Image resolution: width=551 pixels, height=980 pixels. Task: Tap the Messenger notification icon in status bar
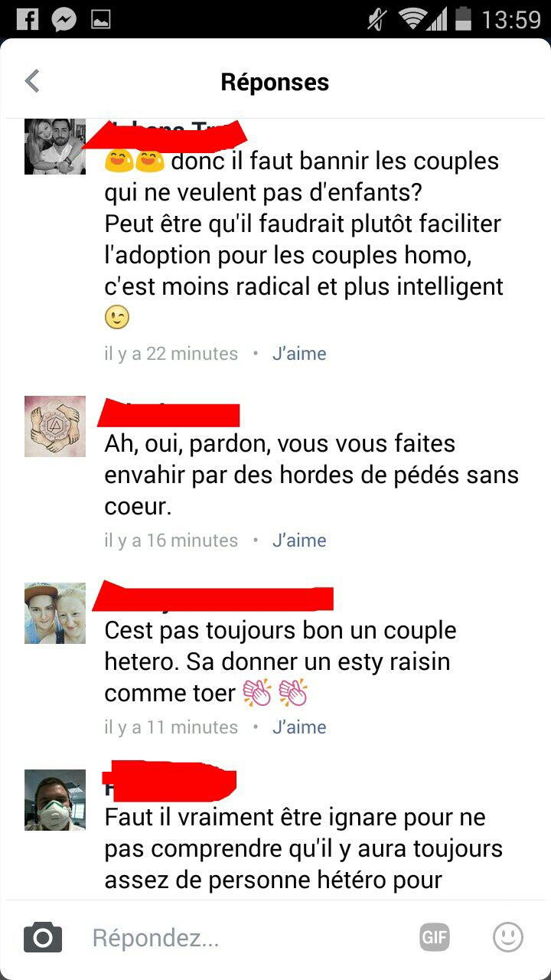click(x=64, y=19)
